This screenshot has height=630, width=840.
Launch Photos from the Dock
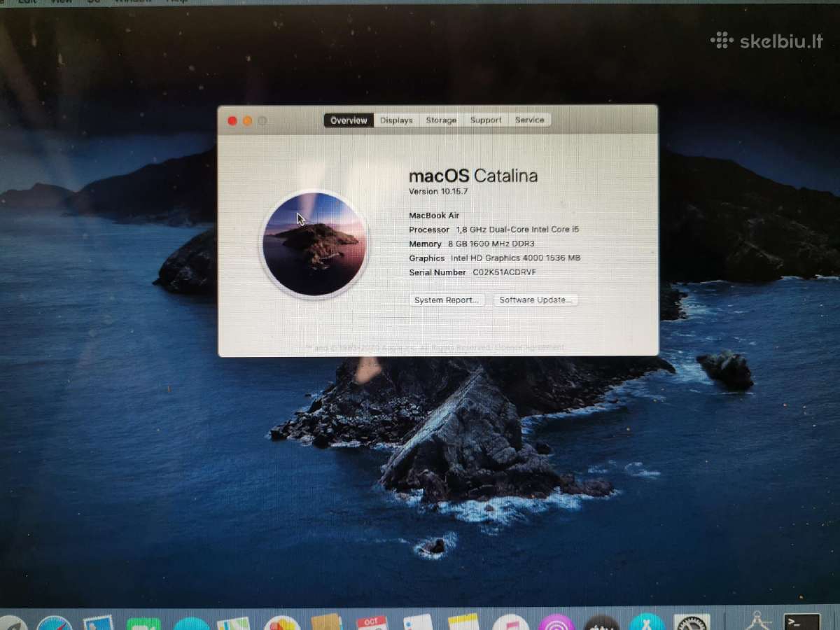tap(282, 623)
